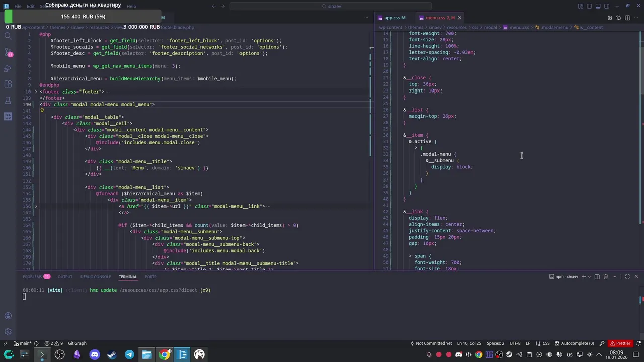Go forward using the navigation arrow
644x362 pixels.
(222, 6)
